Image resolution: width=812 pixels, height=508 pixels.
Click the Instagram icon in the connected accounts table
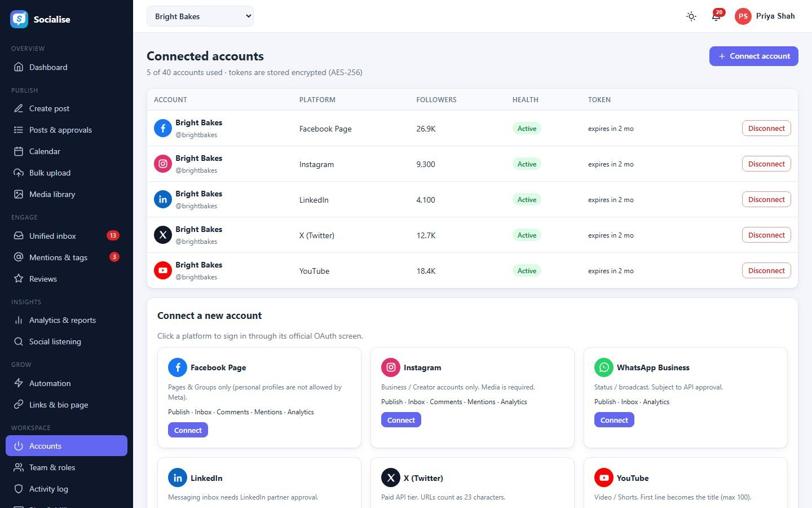pyautogui.click(x=163, y=164)
